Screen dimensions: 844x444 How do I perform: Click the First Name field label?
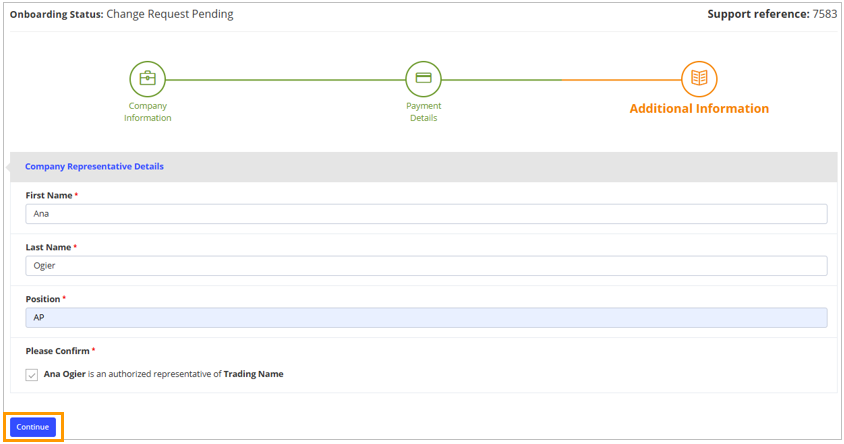[49, 195]
